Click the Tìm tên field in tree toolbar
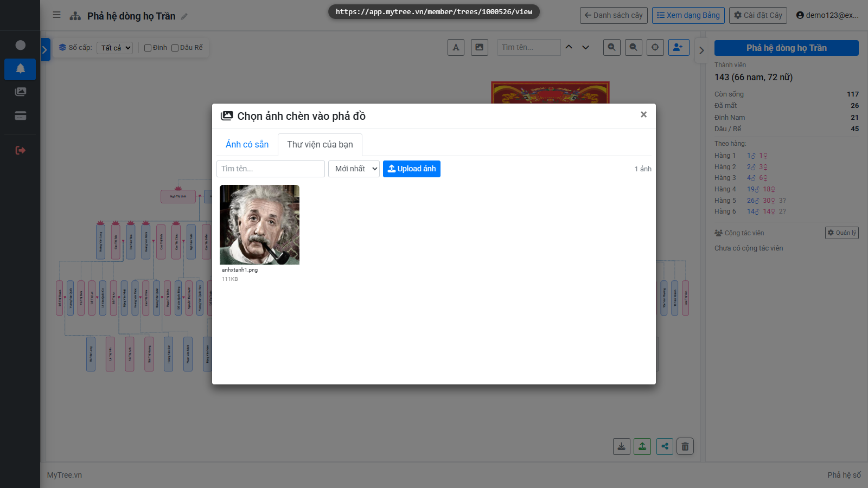This screenshot has height=488, width=868. click(x=529, y=47)
